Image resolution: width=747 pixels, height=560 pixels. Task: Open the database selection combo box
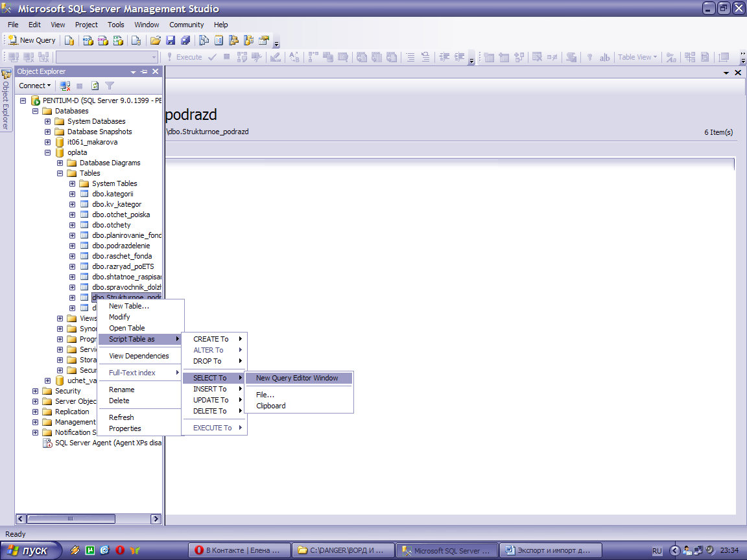[107, 57]
